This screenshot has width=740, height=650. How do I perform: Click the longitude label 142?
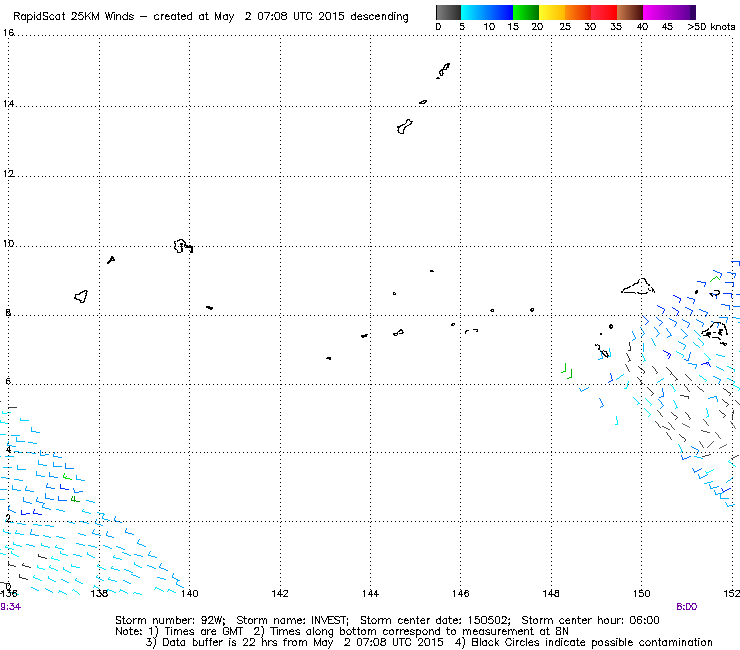pos(280,593)
